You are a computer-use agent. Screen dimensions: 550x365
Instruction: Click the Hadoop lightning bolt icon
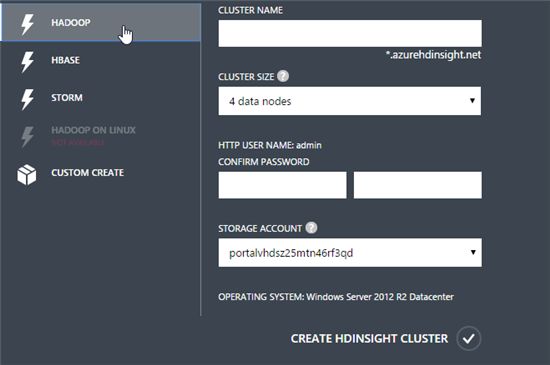click(x=27, y=24)
